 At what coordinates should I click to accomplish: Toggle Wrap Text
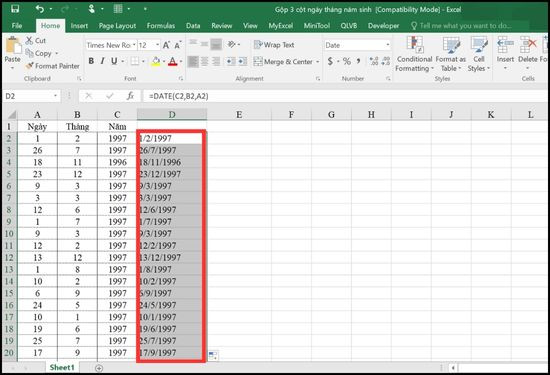(x=274, y=45)
